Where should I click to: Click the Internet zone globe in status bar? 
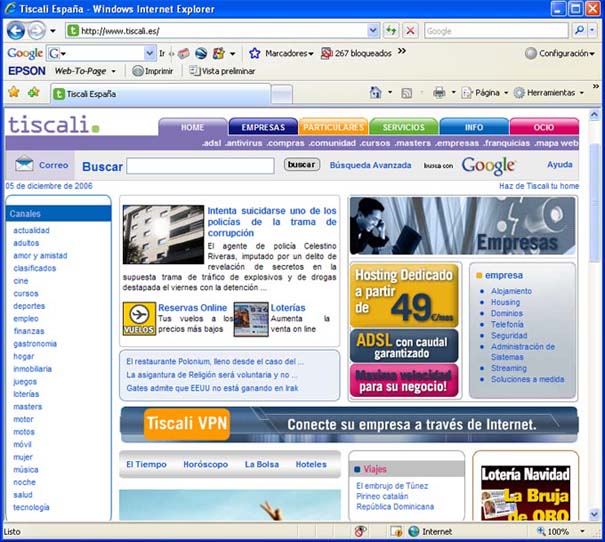[414, 532]
